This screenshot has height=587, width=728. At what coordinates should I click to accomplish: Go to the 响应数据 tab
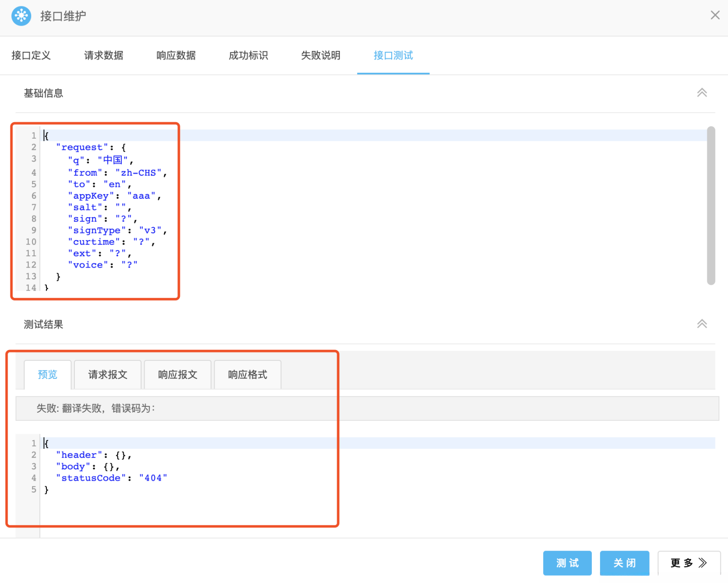pyautogui.click(x=176, y=55)
